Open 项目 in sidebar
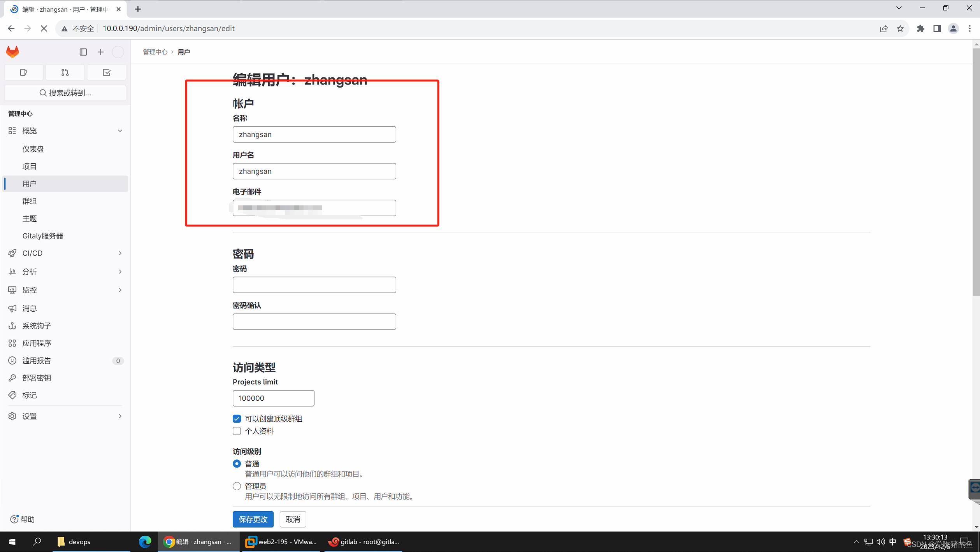Image resolution: width=980 pixels, height=552 pixels. pyautogui.click(x=65, y=166)
